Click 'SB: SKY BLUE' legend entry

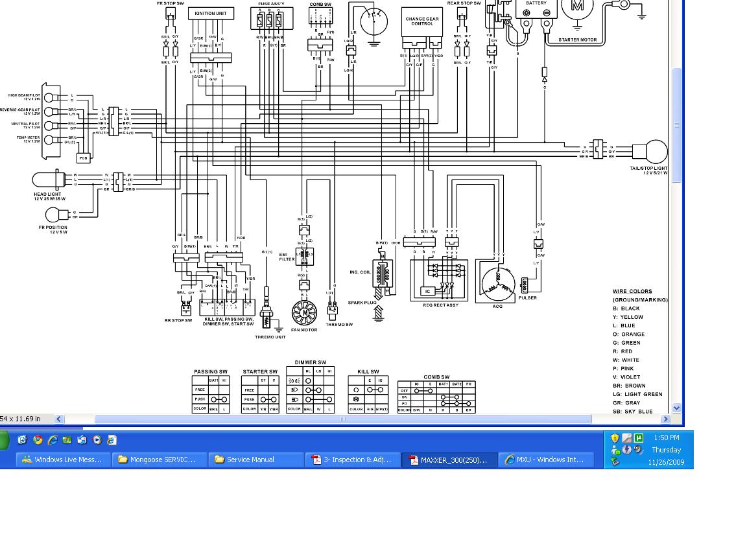(x=633, y=412)
